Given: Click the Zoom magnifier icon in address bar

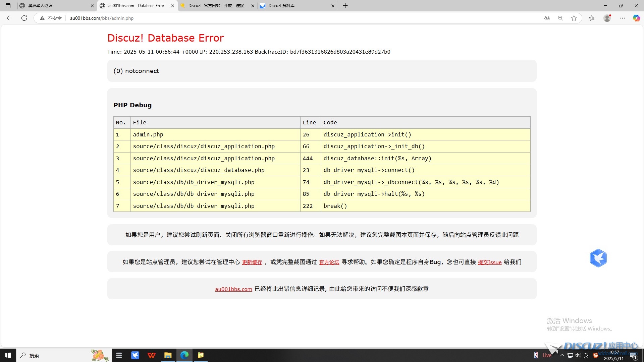Looking at the screenshot, I should click(560, 18).
